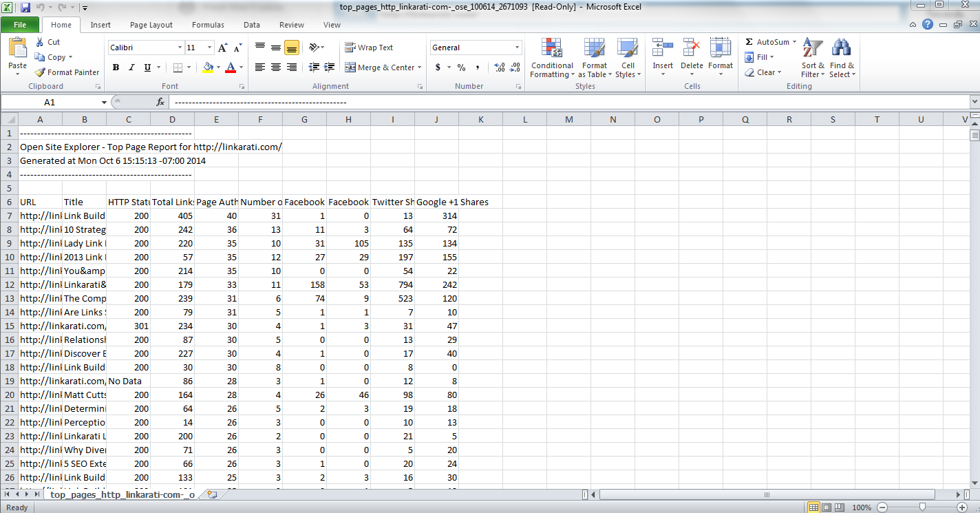
Task: Switch to the Page Layout tab
Action: coord(151,25)
